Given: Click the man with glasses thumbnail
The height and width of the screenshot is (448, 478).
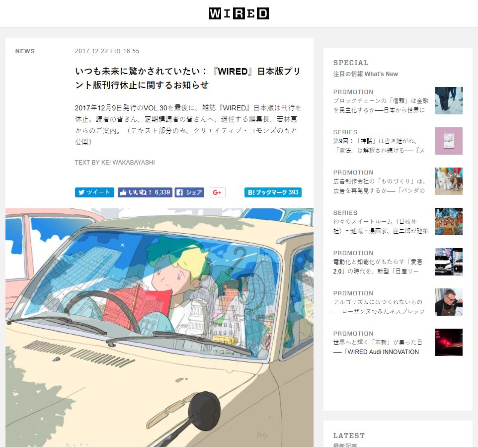Looking at the screenshot, I should pyautogui.click(x=449, y=302).
